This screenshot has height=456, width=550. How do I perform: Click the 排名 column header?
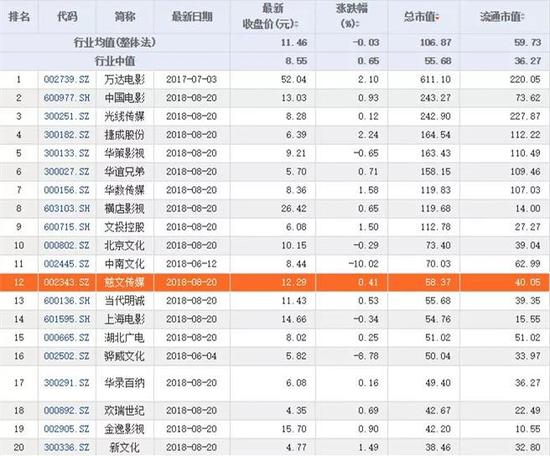[19, 16]
